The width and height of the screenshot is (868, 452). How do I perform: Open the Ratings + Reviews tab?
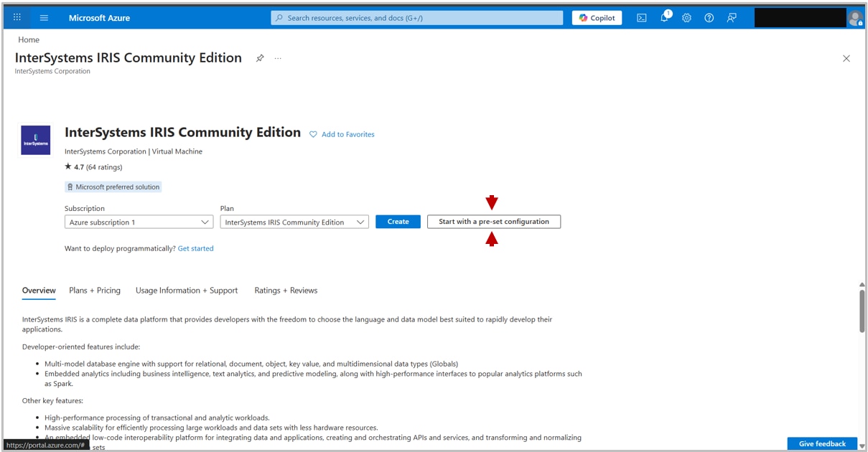[285, 291]
